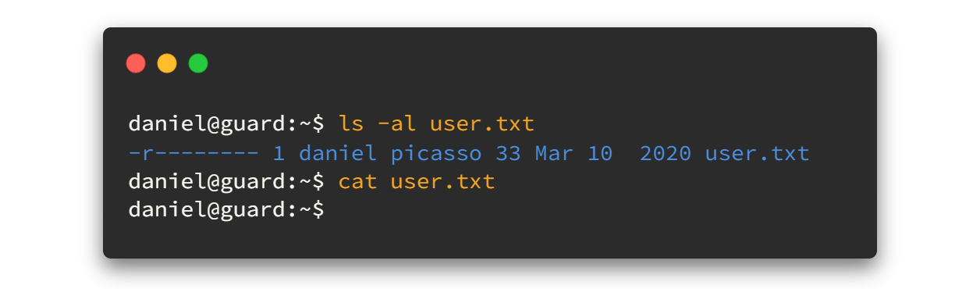The width and height of the screenshot is (980, 289).
Task: Click the green maximize window dot
Action: pyautogui.click(x=198, y=63)
